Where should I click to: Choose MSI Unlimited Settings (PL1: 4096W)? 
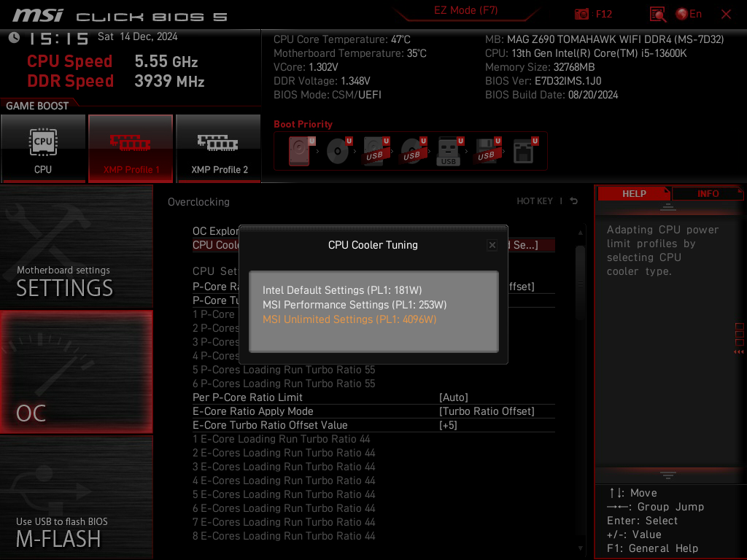(349, 319)
